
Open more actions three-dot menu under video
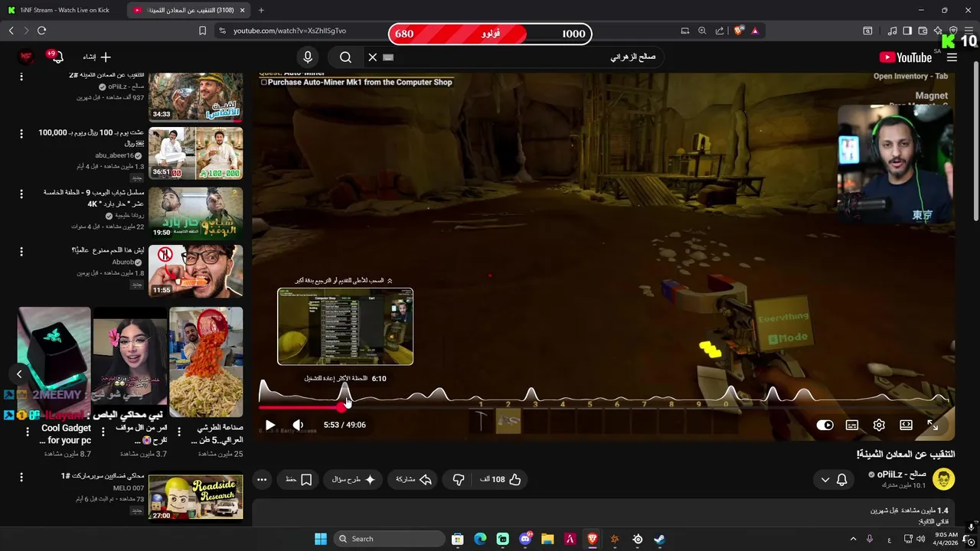[262, 480]
